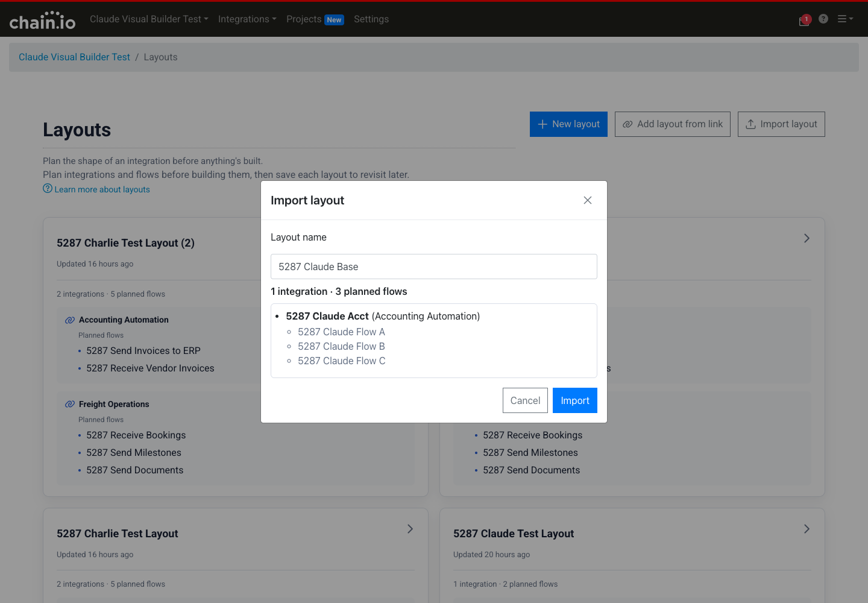The width and height of the screenshot is (868, 603).
Task: Click the Layout name input field
Action: (x=434, y=267)
